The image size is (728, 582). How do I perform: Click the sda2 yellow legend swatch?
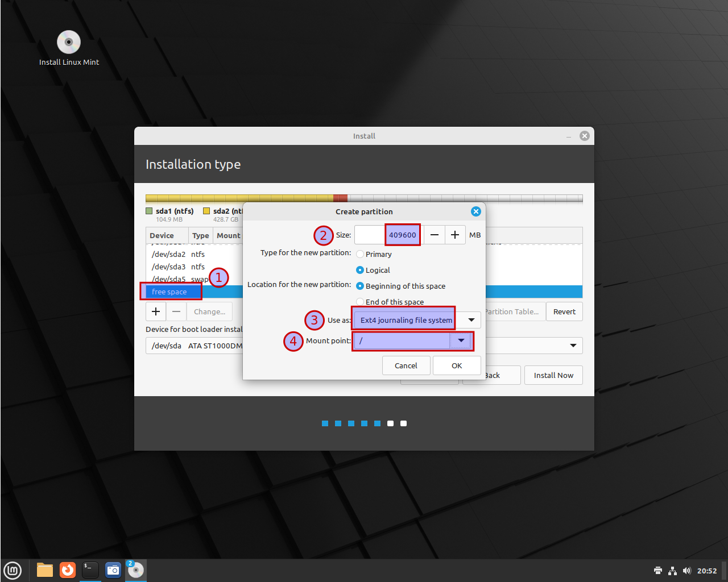coord(206,211)
